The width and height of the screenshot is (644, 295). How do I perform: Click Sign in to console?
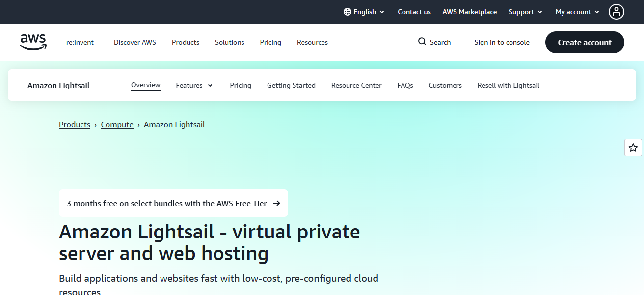pos(502,42)
